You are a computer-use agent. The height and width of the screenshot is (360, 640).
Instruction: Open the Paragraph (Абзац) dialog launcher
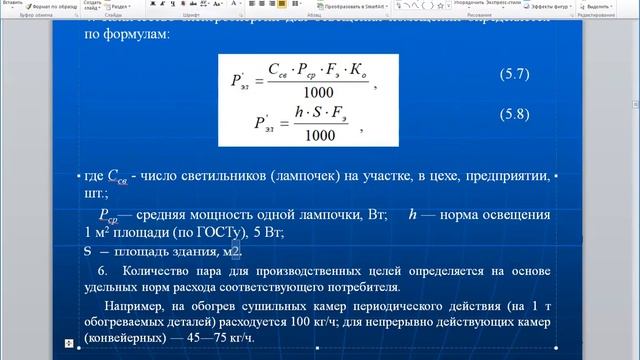click(x=387, y=15)
